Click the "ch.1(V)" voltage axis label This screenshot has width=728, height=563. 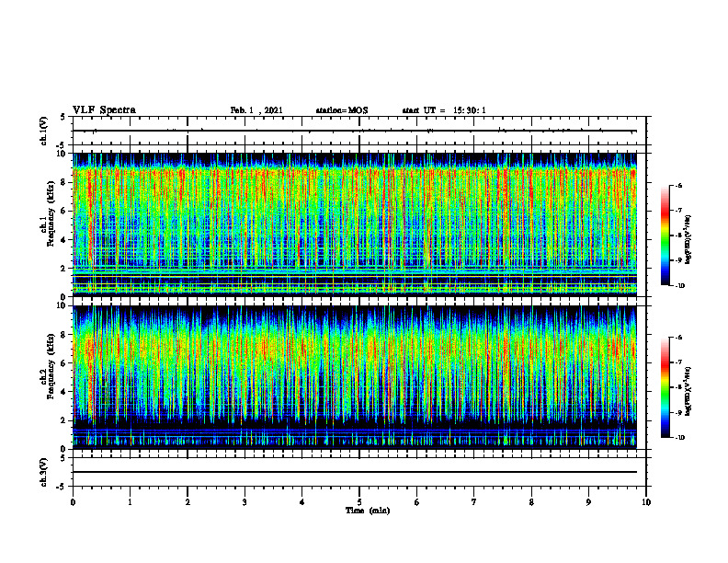(44, 131)
